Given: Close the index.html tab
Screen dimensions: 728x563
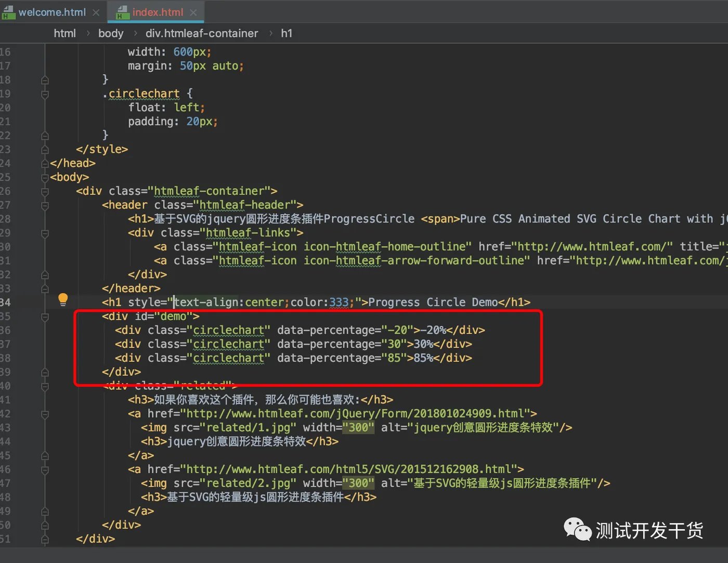Looking at the screenshot, I should (193, 12).
